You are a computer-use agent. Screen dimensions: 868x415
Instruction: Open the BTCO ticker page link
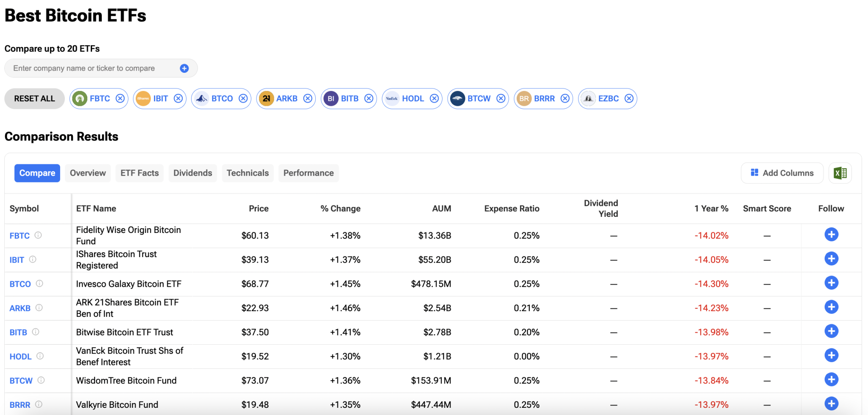(20, 284)
